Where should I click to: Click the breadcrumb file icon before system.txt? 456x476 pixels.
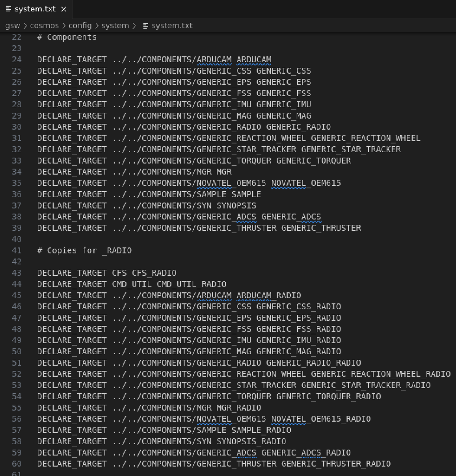tap(145, 26)
